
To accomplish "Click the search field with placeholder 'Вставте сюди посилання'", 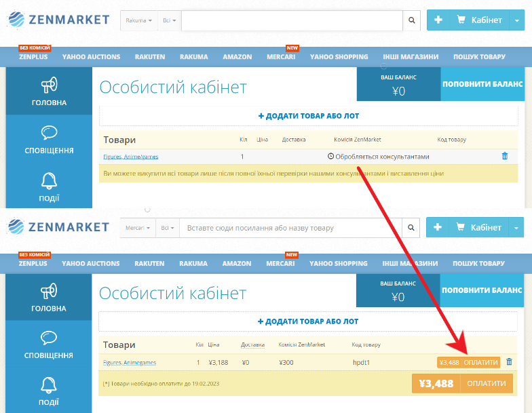I will click(x=290, y=228).
